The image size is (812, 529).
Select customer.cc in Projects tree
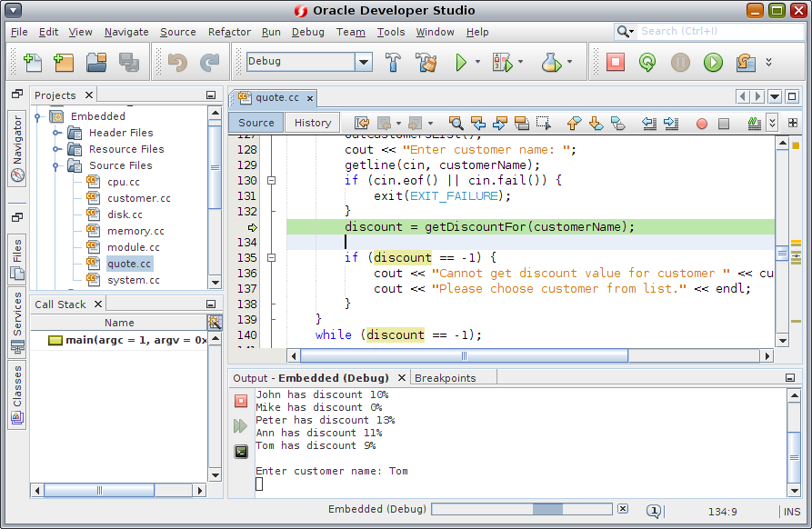139,198
